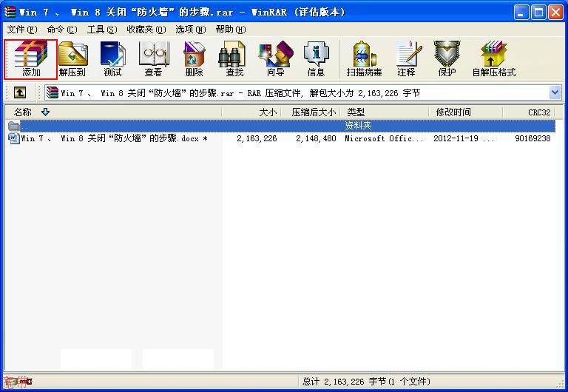
Task: Click the packed size 2,148,480
Action: tap(316, 138)
